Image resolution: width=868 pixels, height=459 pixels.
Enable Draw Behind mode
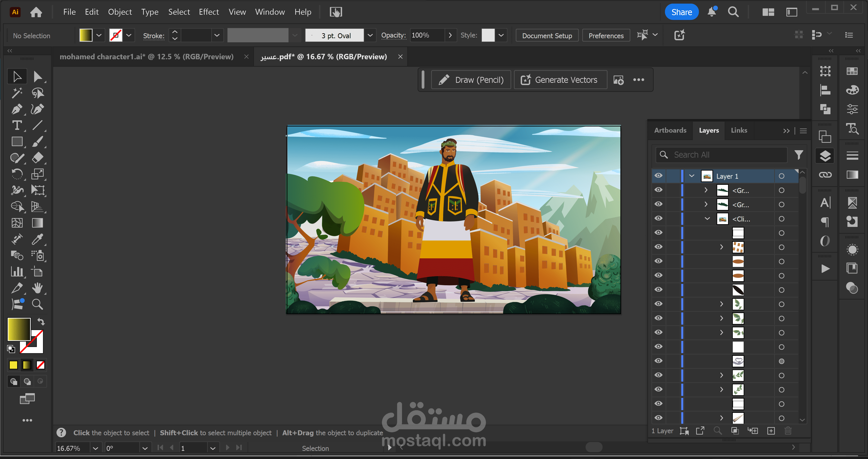[x=27, y=381]
